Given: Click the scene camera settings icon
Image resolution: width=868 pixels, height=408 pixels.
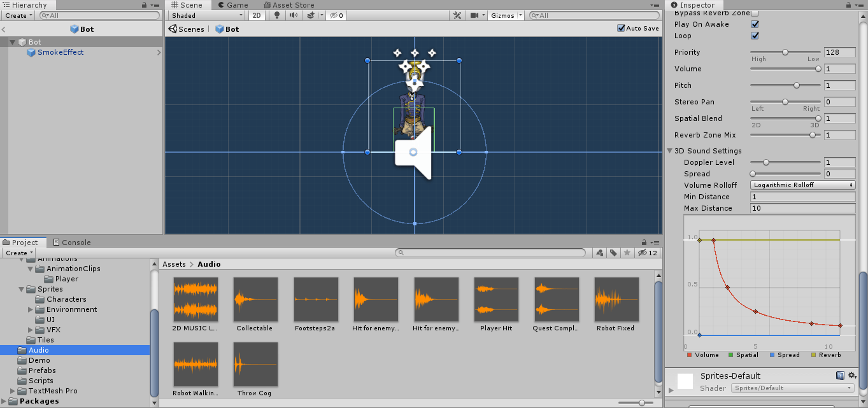Looking at the screenshot, I should click(474, 15).
